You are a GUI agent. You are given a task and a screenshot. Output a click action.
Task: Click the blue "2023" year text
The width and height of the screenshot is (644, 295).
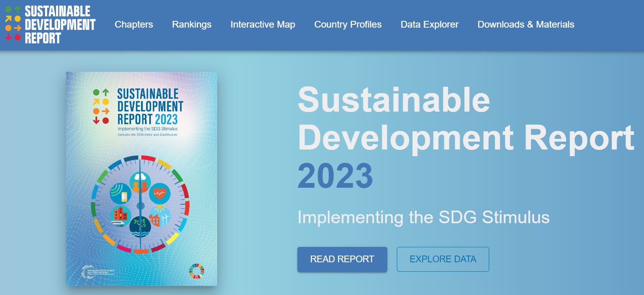[x=335, y=176]
